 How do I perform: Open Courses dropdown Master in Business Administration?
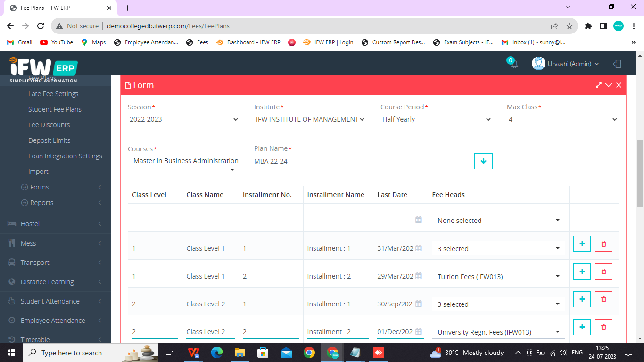(x=184, y=161)
